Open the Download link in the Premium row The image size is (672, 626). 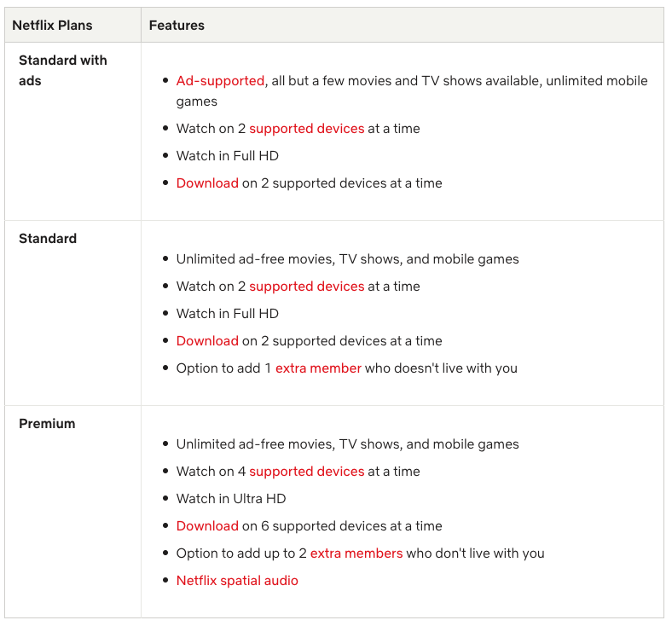pos(207,526)
